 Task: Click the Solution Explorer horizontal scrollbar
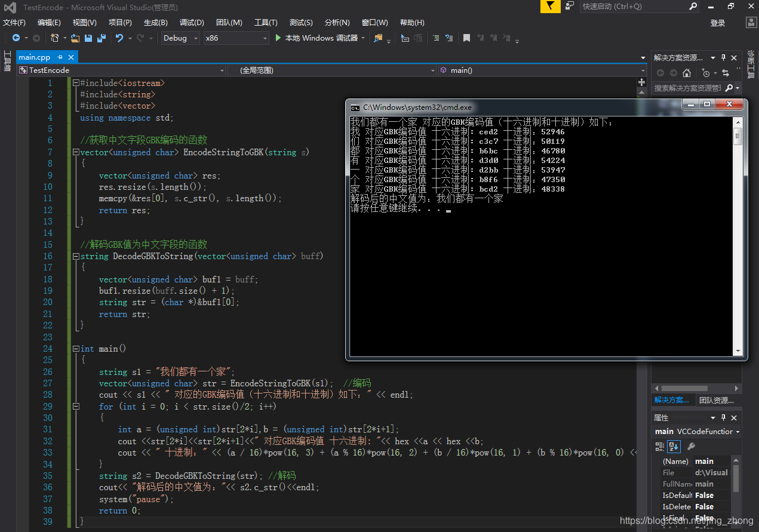click(x=696, y=388)
